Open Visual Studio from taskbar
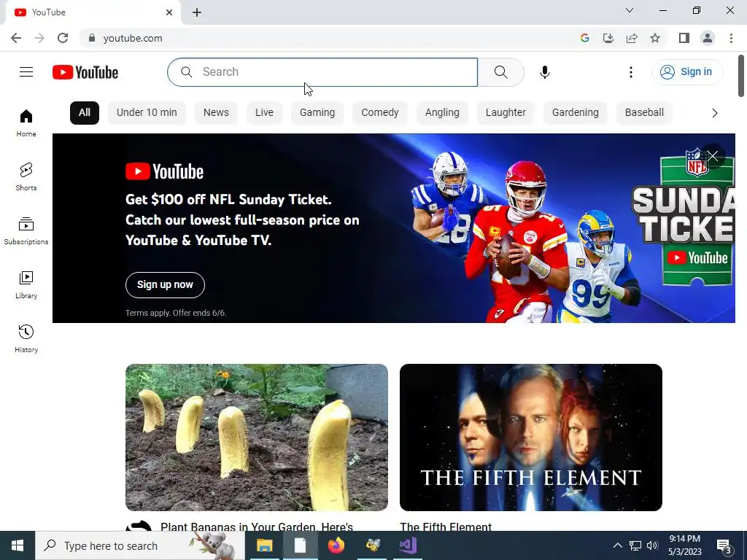The width and height of the screenshot is (747, 560). (x=408, y=545)
